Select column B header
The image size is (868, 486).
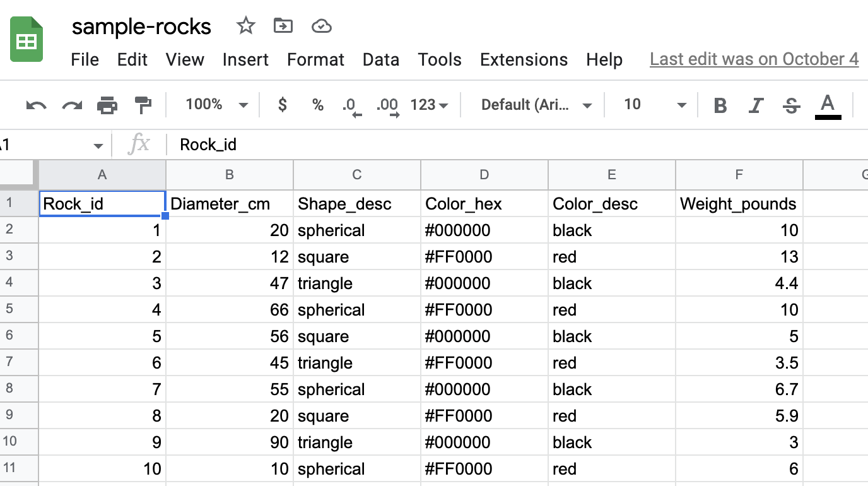[230, 175]
